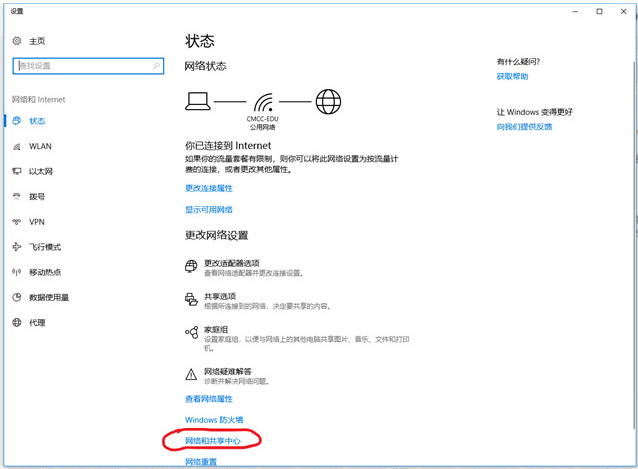Click the 家庭组 homegroup icon

coord(191,333)
